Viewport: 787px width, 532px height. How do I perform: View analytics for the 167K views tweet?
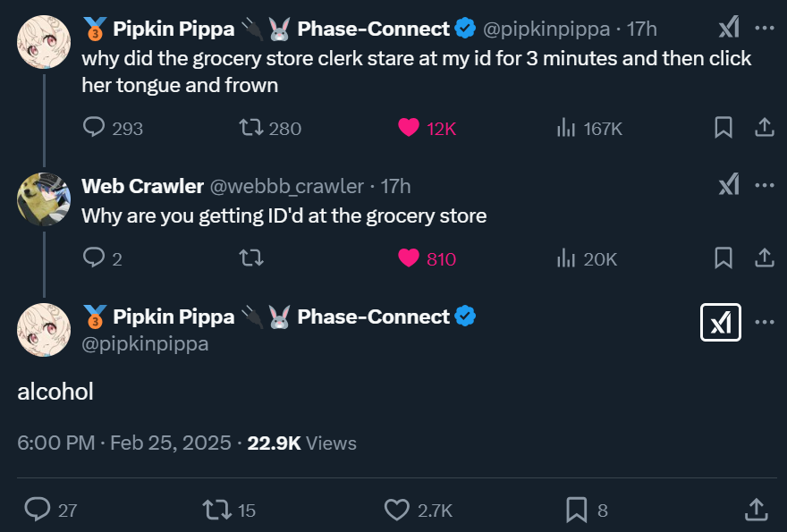(566, 128)
